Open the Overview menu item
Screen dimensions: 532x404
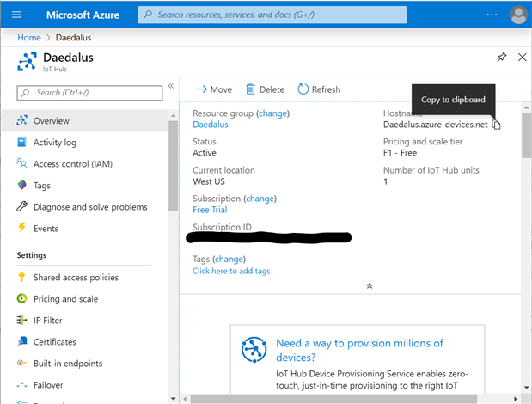click(85, 120)
